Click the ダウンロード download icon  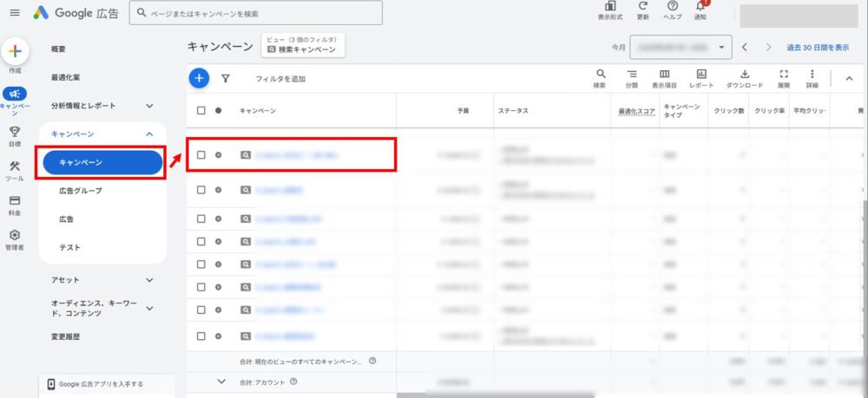click(x=744, y=78)
